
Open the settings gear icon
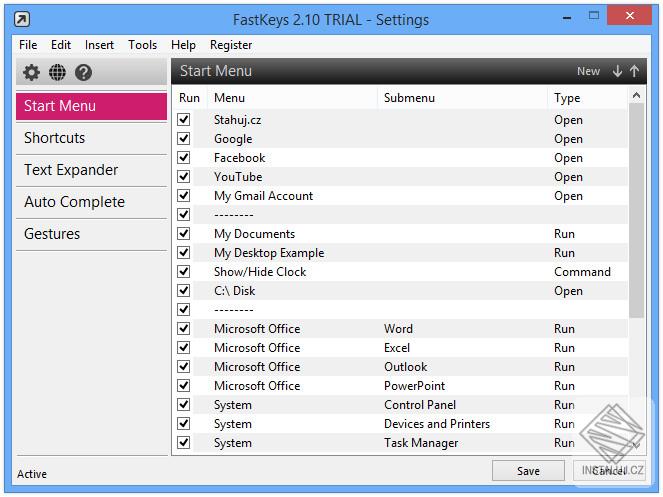(x=31, y=72)
